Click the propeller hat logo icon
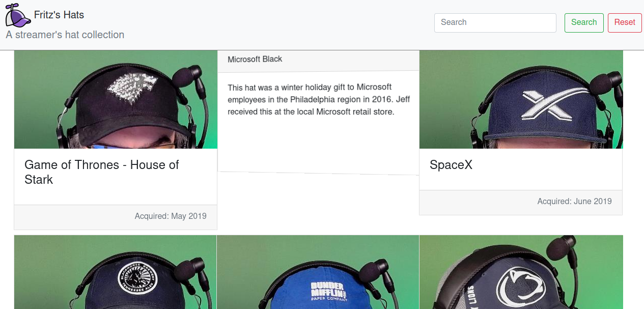644x309 pixels. (x=18, y=15)
